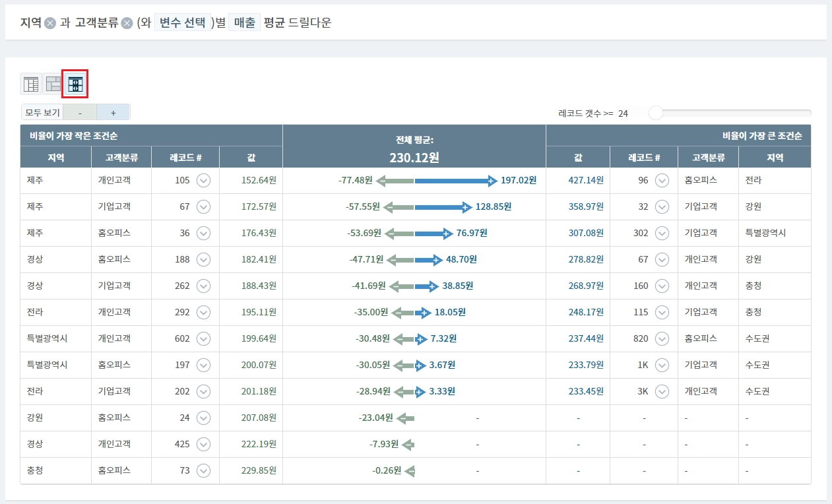This screenshot has width=832, height=504.
Task: Switch to the table view icon
Action: [x=30, y=84]
